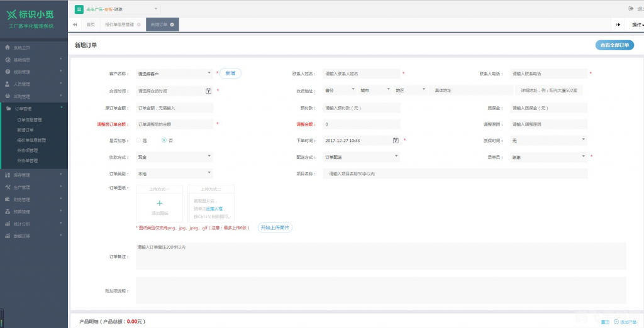Click the 查看全部订单 button
The image size is (644, 328).
614,45
